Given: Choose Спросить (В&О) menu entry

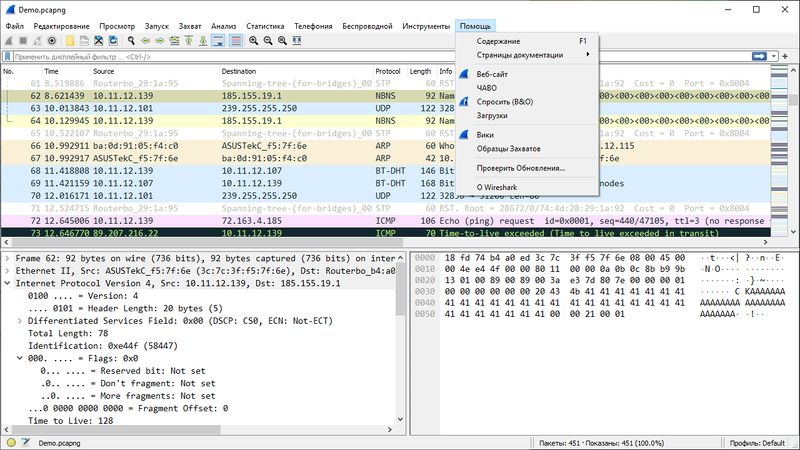Looking at the screenshot, I should [x=527, y=102].
